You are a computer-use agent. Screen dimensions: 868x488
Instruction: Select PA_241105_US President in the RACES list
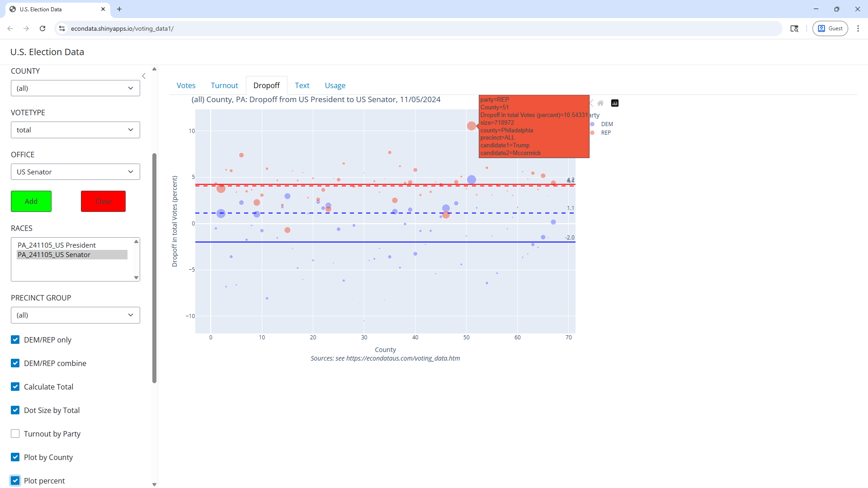tap(57, 245)
